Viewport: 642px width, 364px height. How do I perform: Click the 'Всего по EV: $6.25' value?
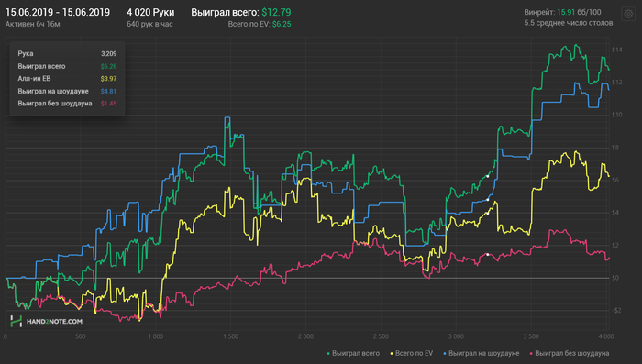pyautogui.click(x=260, y=24)
